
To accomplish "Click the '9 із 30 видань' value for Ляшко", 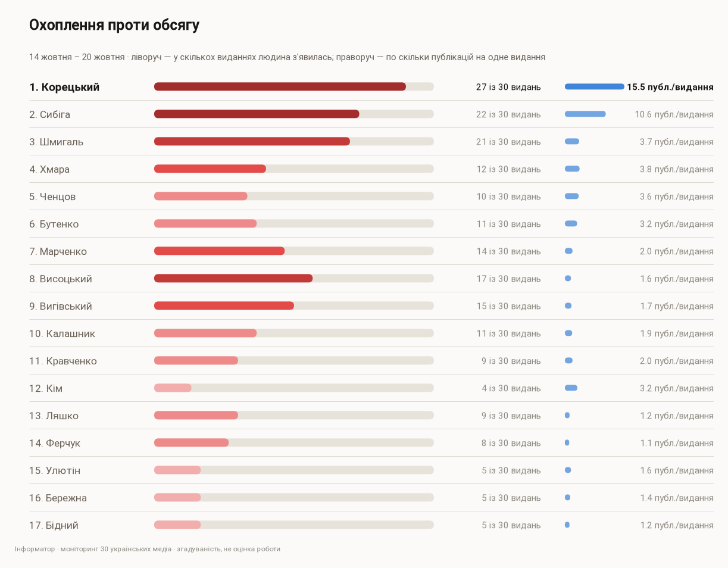I will click(511, 416).
